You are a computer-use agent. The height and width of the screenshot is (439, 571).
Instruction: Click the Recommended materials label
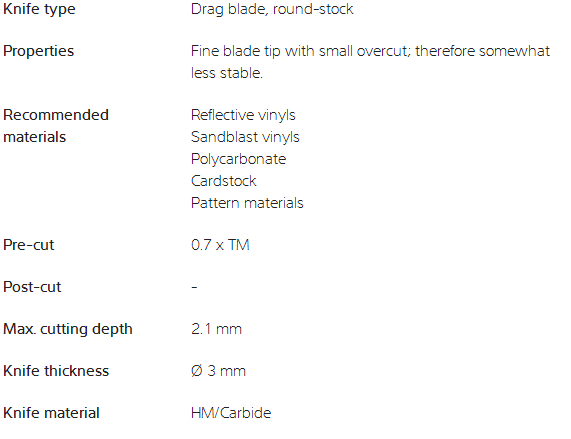click(x=56, y=126)
